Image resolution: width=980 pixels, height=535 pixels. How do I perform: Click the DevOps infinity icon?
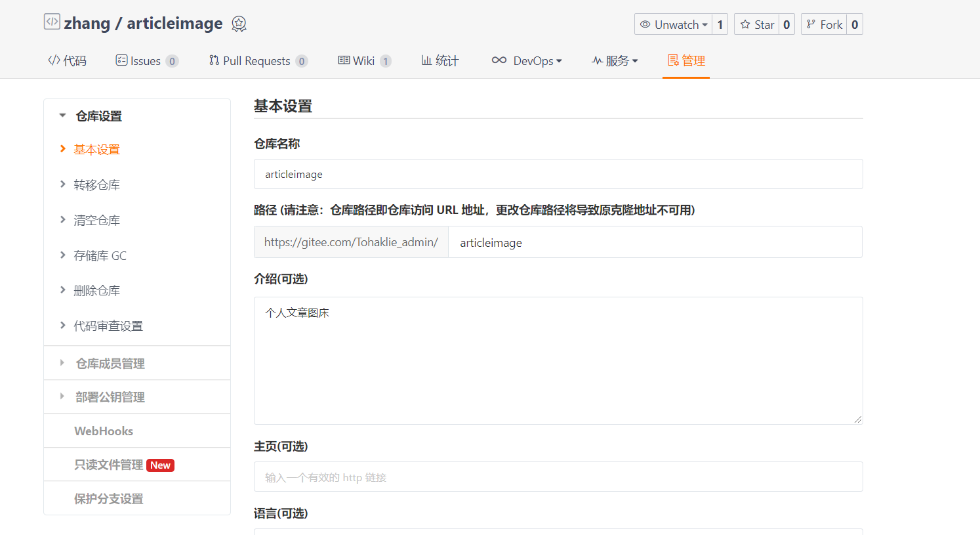499,60
